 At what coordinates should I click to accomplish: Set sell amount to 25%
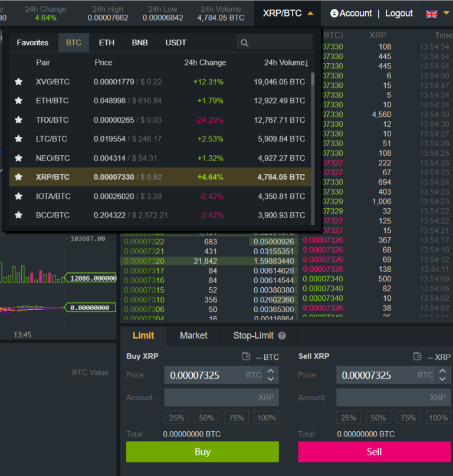[349, 418]
